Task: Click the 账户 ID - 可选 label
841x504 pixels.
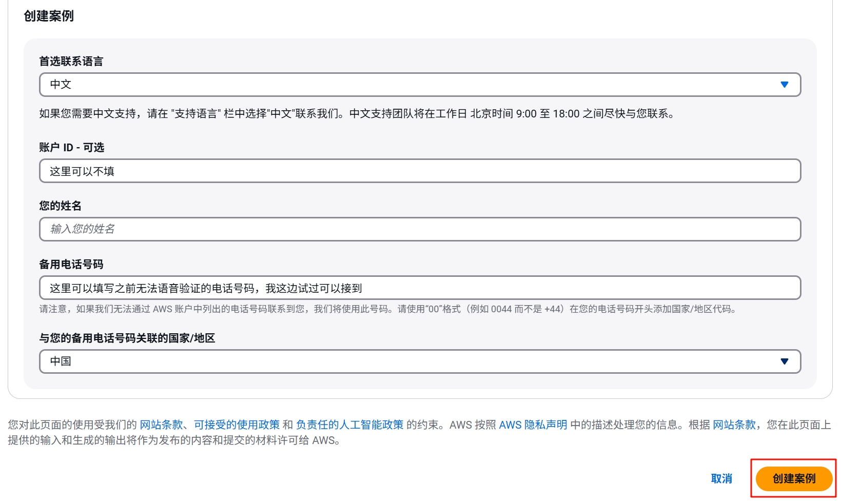Action: pyautogui.click(x=71, y=148)
